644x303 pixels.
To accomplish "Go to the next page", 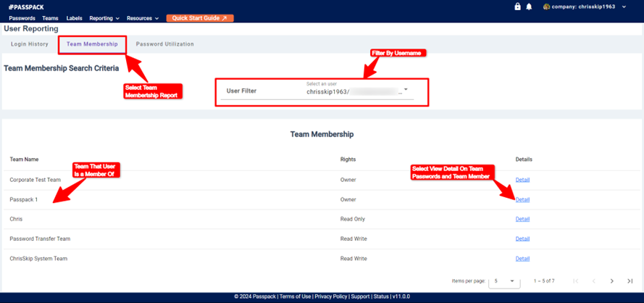I will coord(611,281).
